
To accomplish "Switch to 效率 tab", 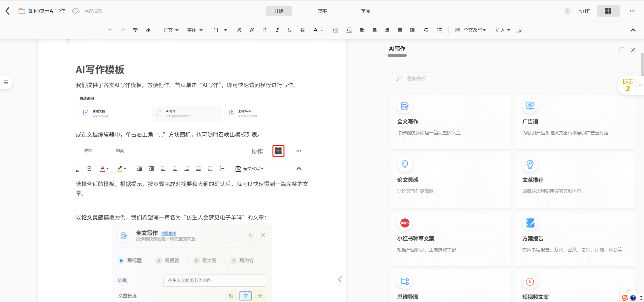I will 322,11.
